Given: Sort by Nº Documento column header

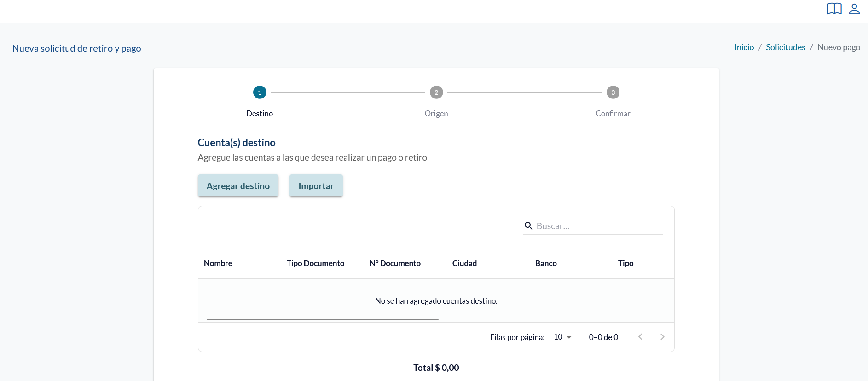Looking at the screenshot, I should point(395,263).
